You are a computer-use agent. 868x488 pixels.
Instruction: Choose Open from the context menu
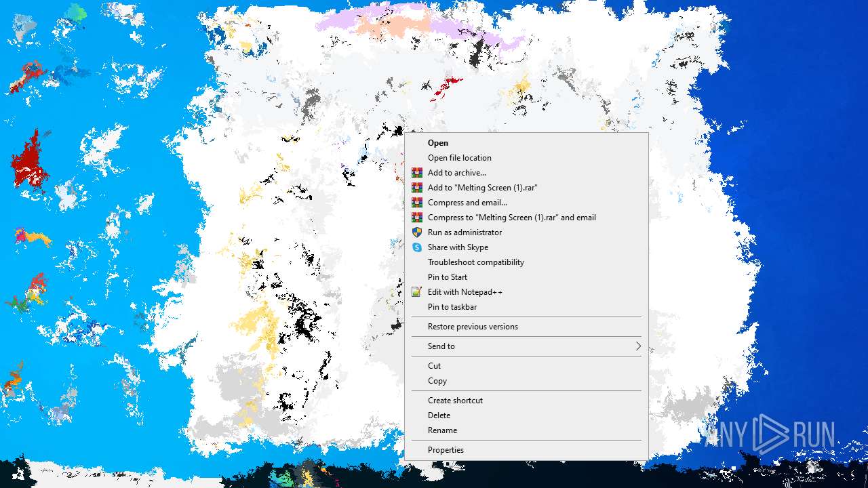[526, 143]
